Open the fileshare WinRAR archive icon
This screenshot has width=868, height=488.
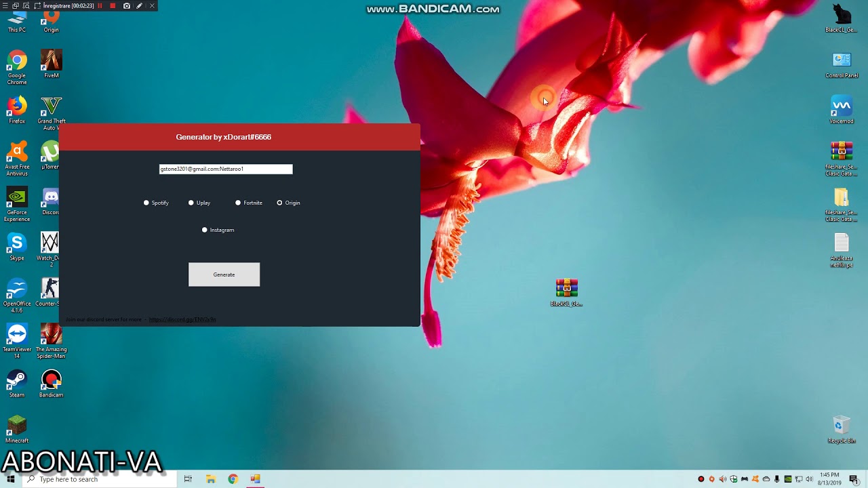click(x=842, y=159)
